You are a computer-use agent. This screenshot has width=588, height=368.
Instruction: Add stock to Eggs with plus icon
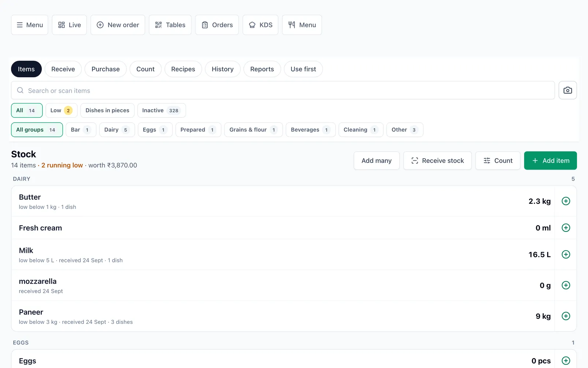[x=566, y=361]
